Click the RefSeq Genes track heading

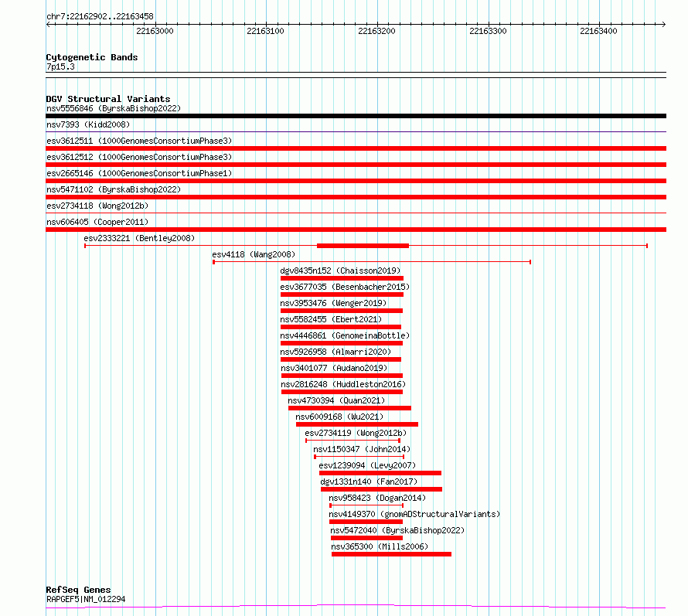tap(79, 590)
